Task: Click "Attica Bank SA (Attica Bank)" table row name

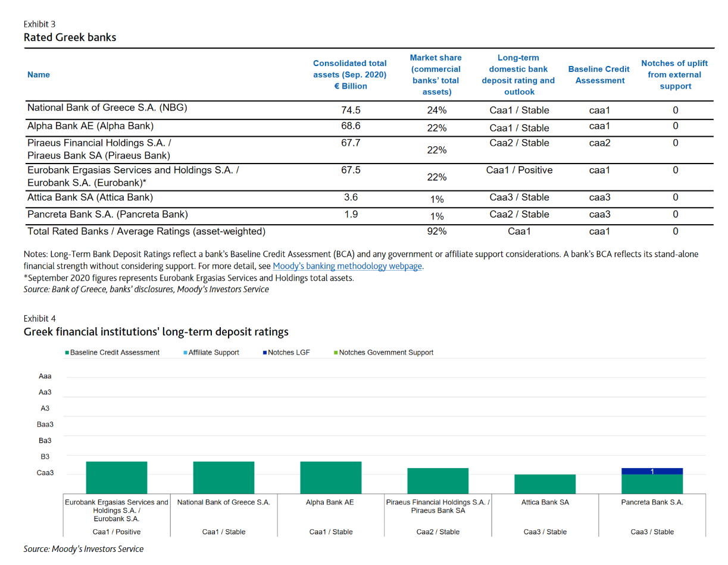Action: pos(90,197)
